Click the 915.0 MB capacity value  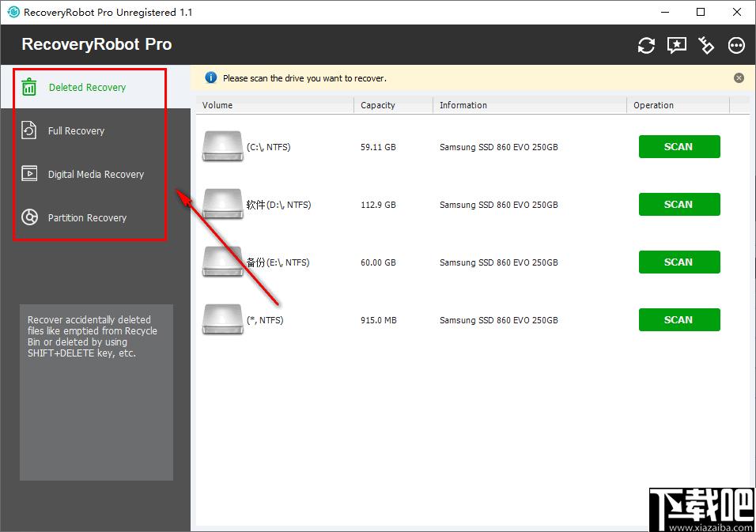point(379,320)
